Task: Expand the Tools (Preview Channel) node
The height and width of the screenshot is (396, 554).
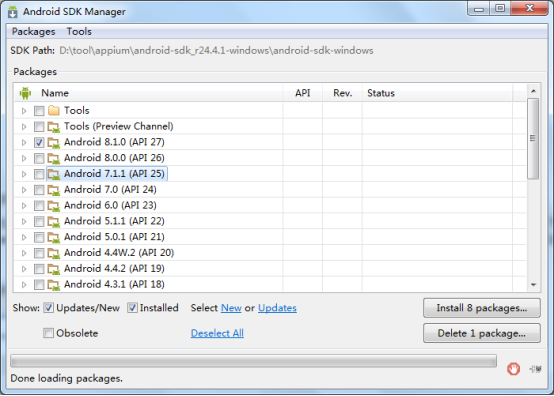Action: point(24,127)
